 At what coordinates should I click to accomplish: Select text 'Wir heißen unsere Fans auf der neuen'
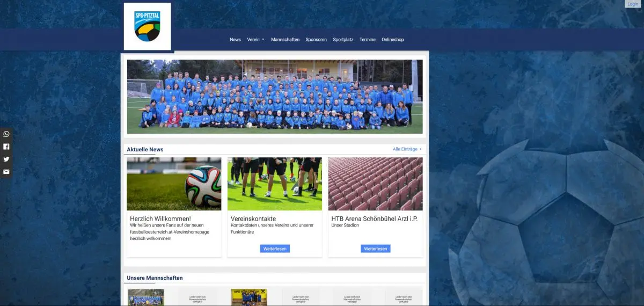pyautogui.click(x=167, y=225)
